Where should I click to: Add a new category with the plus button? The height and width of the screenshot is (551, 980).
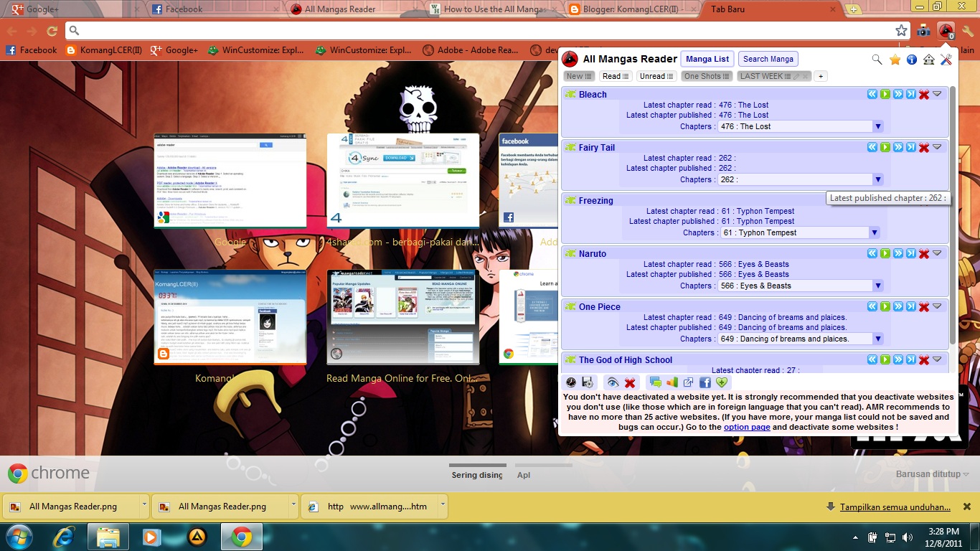pyautogui.click(x=821, y=76)
